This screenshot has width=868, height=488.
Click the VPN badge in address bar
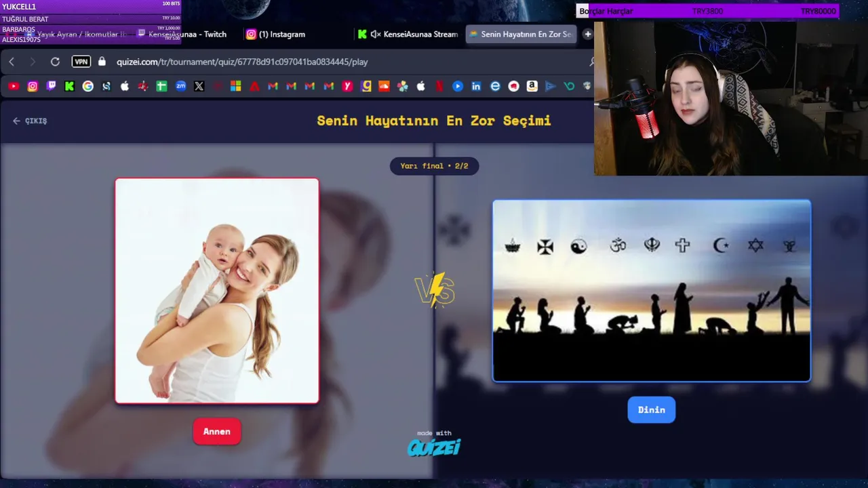(x=81, y=62)
